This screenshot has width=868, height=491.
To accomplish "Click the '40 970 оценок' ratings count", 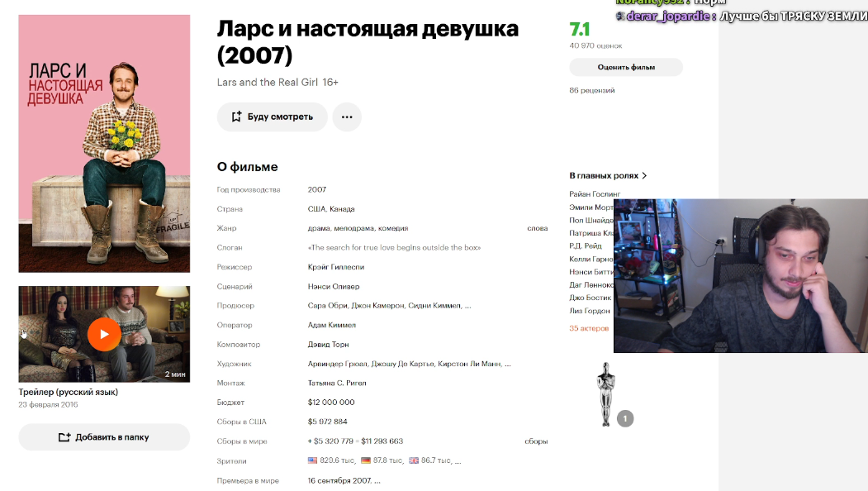I will [595, 46].
